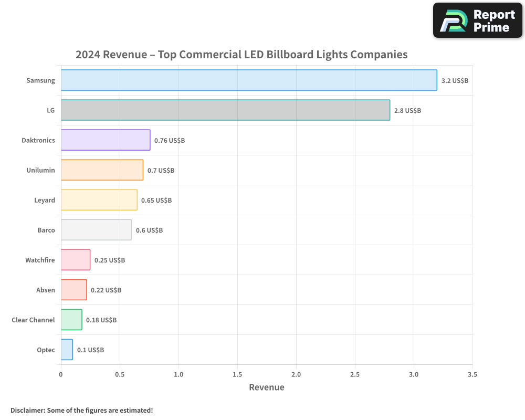Click the Absen revenue bar
The width and height of the screenshot is (525, 420).
point(73,290)
